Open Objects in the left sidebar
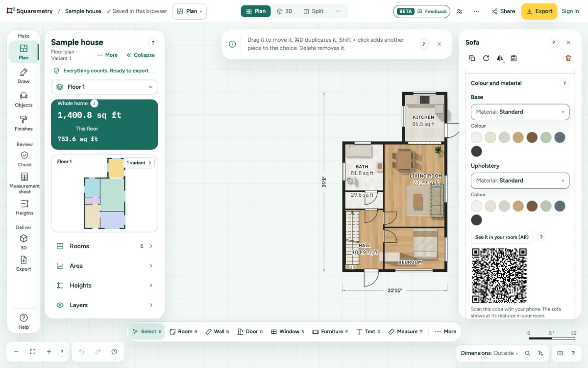This screenshot has height=368, width=588. (x=24, y=100)
